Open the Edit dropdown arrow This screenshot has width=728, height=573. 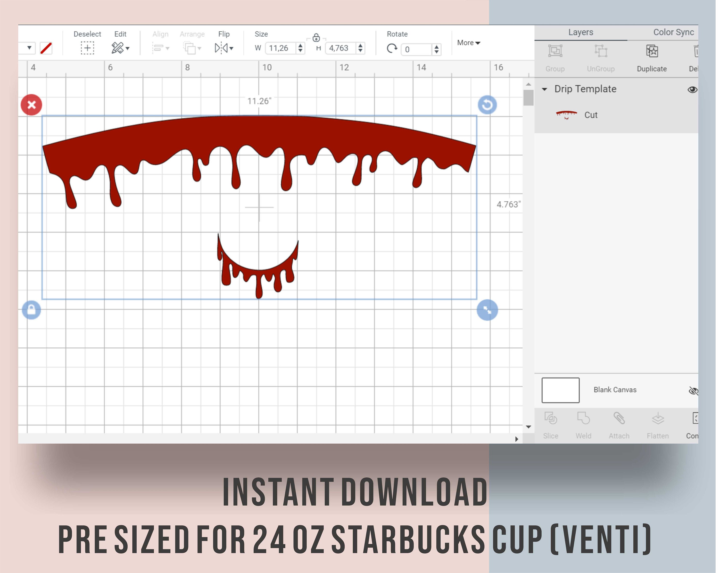(x=128, y=49)
